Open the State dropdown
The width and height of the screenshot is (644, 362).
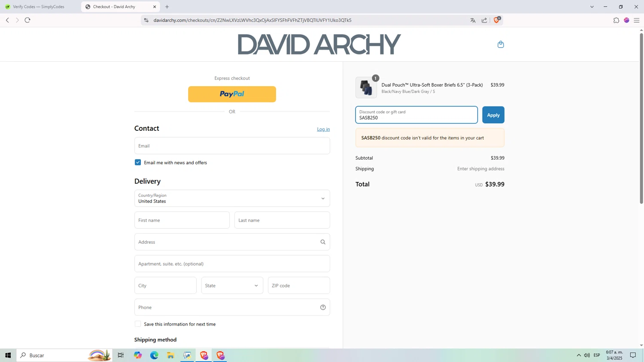coord(232,285)
